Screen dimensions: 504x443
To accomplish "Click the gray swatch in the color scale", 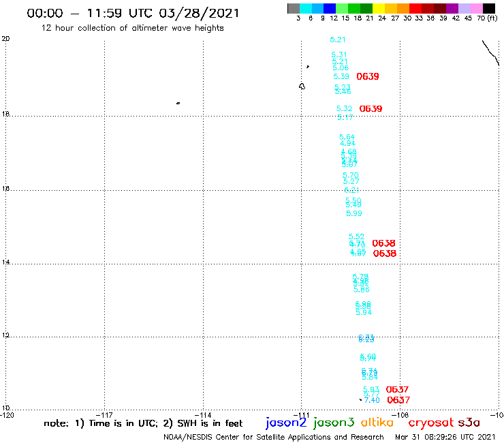I will coord(294,8).
